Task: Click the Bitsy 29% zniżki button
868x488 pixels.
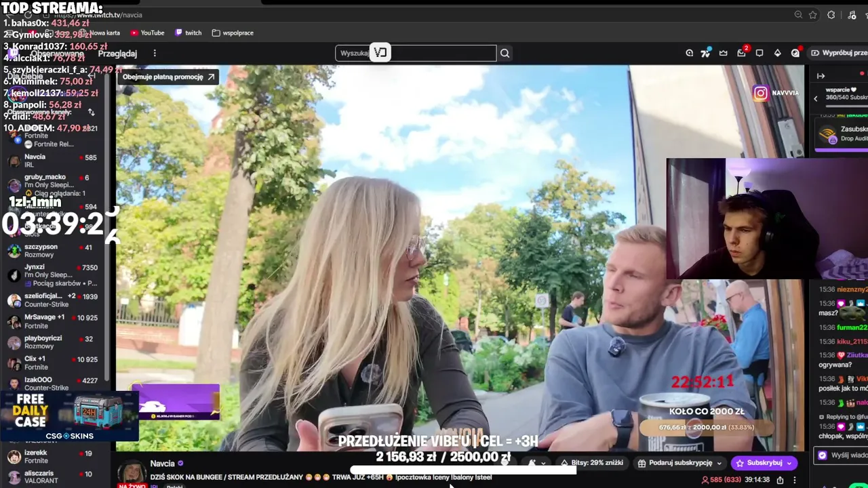Action: point(591,463)
